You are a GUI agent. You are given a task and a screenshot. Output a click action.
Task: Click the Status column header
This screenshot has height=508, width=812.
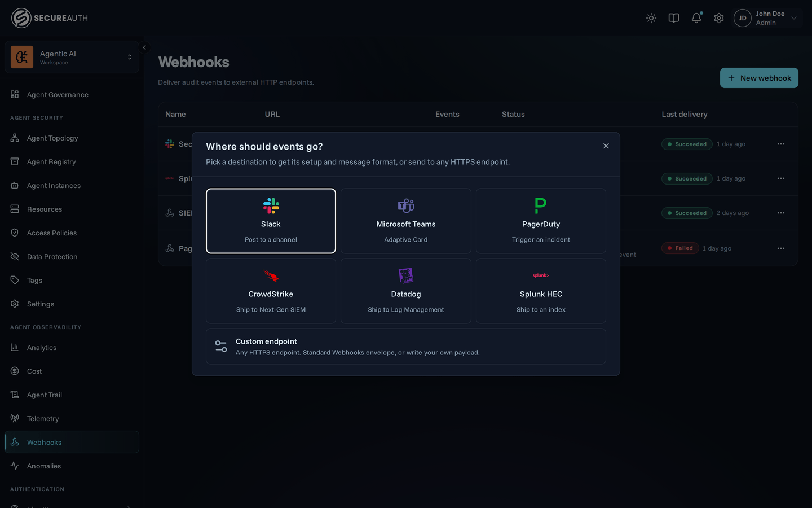tap(513, 114)
